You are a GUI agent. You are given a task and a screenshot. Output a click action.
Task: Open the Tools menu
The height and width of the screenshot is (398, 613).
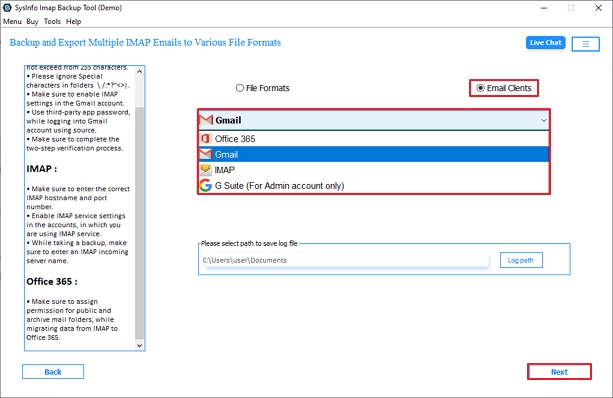tap(52, 22)
